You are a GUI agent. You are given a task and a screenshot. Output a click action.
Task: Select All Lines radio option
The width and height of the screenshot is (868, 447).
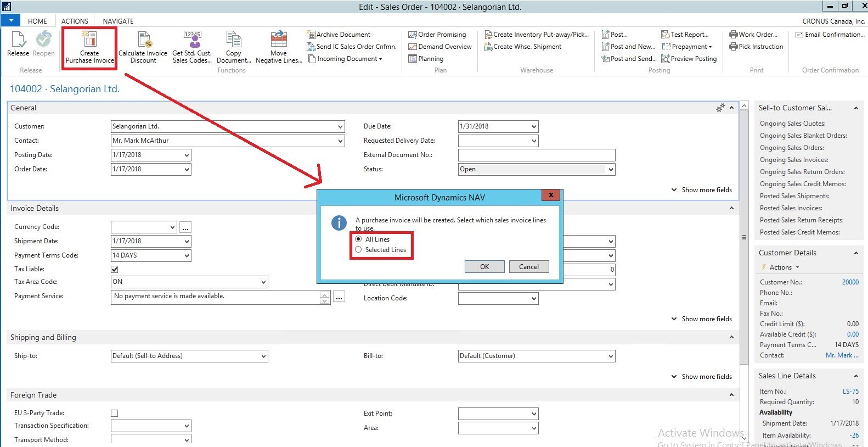(358, 239)
